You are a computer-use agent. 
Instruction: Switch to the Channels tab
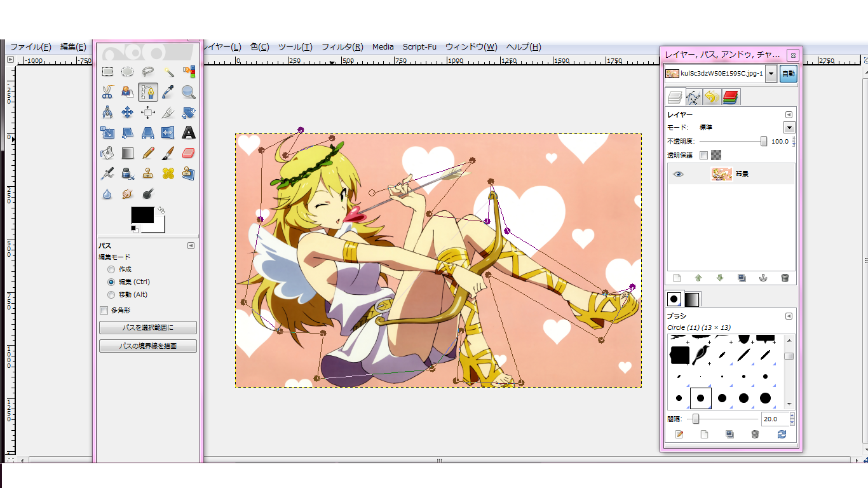(x=730, y=97)
